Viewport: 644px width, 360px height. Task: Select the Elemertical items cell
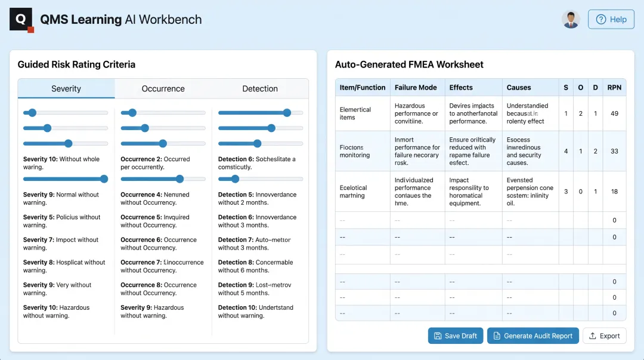pos(363,113)
